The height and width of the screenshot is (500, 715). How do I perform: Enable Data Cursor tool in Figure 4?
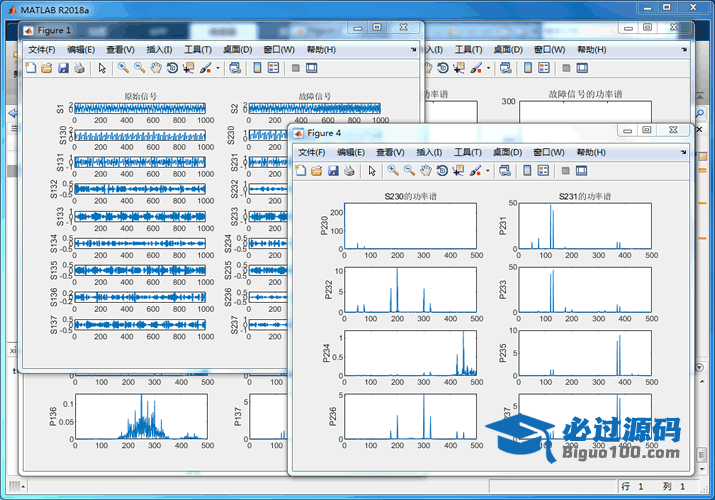tap(459, 171)
